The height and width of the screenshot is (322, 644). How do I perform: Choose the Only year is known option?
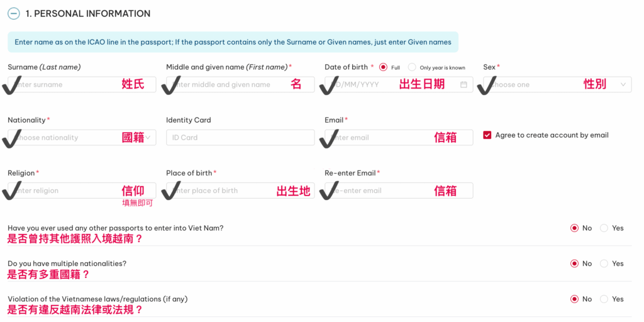coord(412,67)
